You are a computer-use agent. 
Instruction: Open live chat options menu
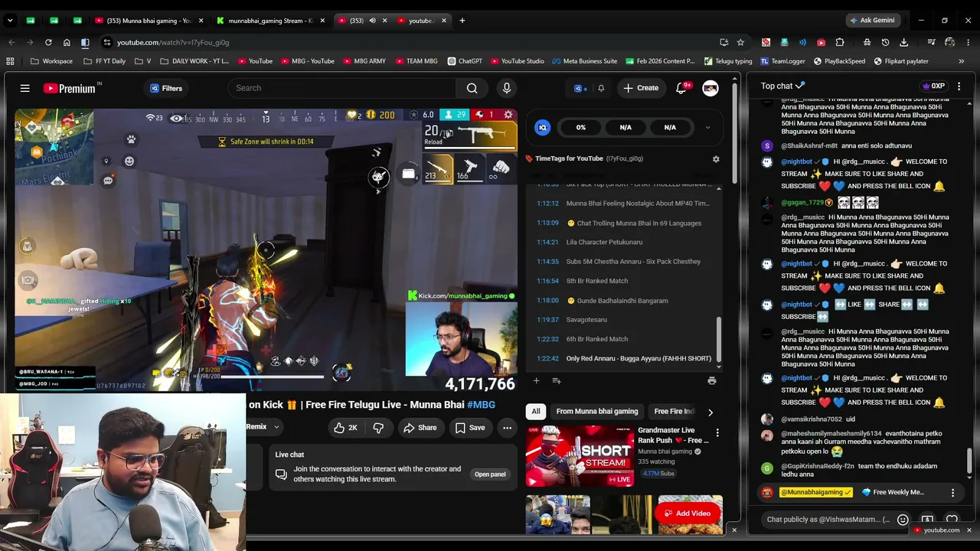[959, 86]
